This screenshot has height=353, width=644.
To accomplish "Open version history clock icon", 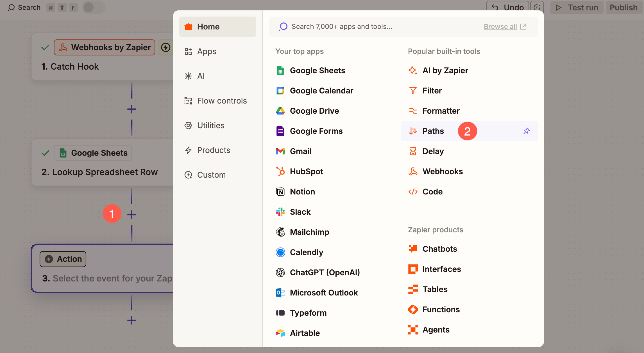I will [x=537, y=8].
